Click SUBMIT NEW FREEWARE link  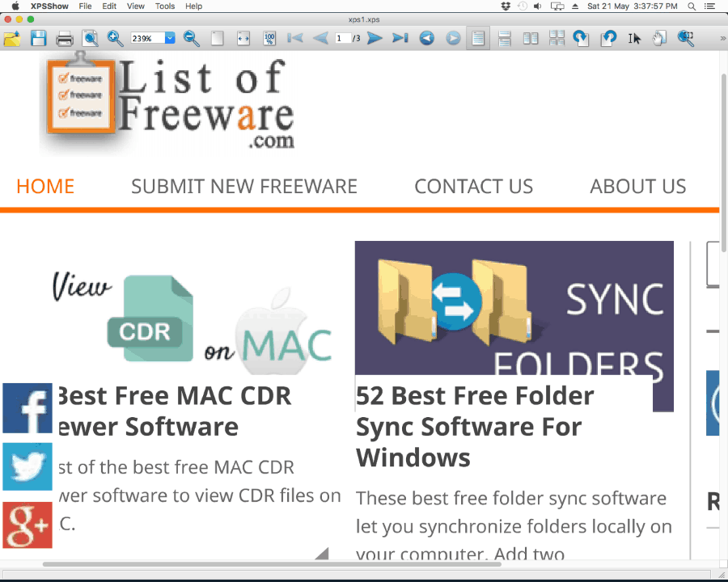pyautogui.click(x=244, y=186)
